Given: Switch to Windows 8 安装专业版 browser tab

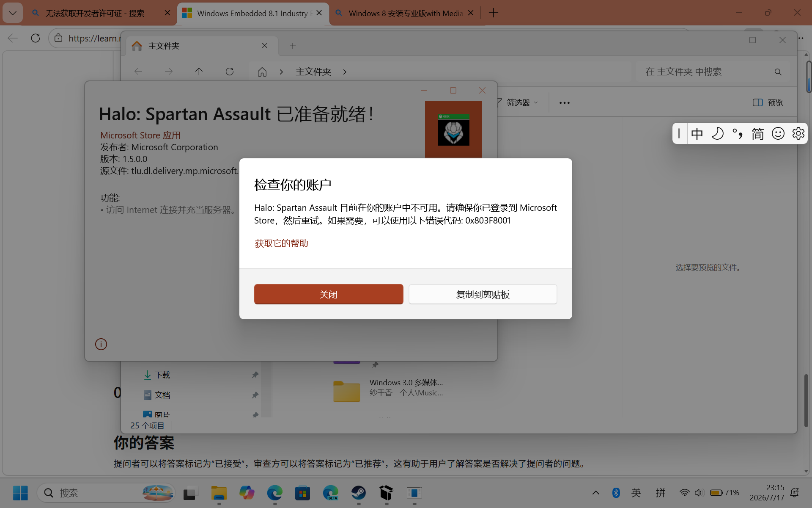Looking at the screenshot, I should pos(405,13).
